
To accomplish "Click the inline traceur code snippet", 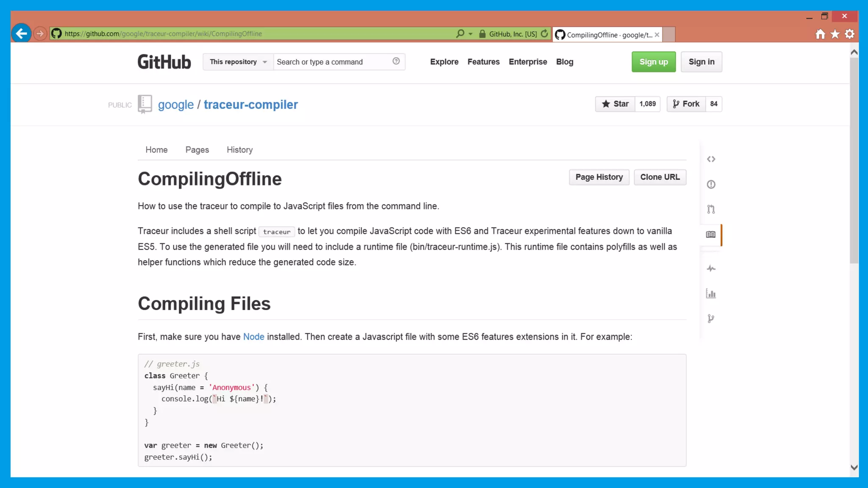I will [x=277, y=232].
